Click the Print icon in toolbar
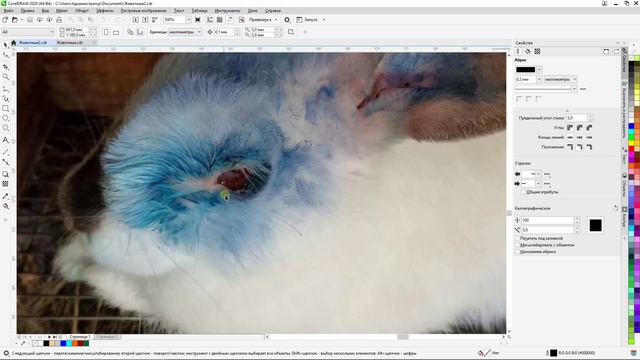Image resolution: width=640 pixels, height=360 pixels. click(59, 20)
